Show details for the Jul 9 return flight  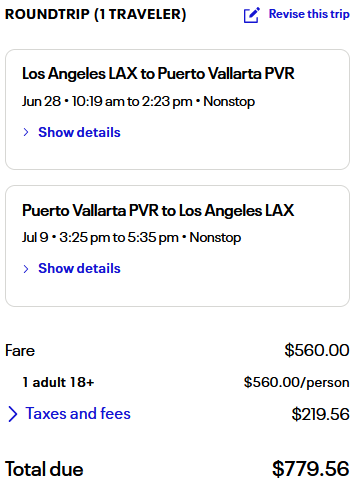[79, 268]
